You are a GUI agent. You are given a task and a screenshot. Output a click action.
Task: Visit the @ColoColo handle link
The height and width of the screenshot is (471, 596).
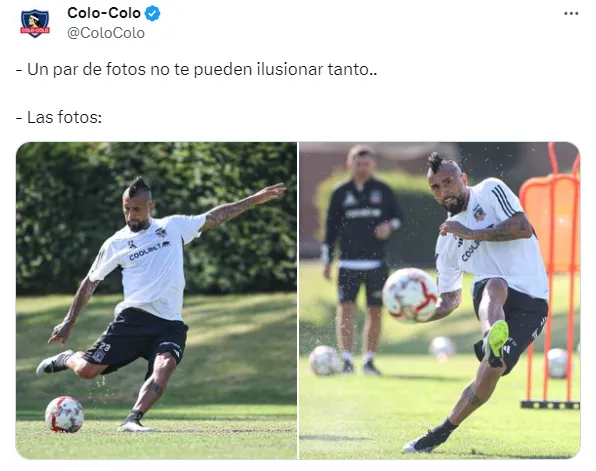[106, 33]
